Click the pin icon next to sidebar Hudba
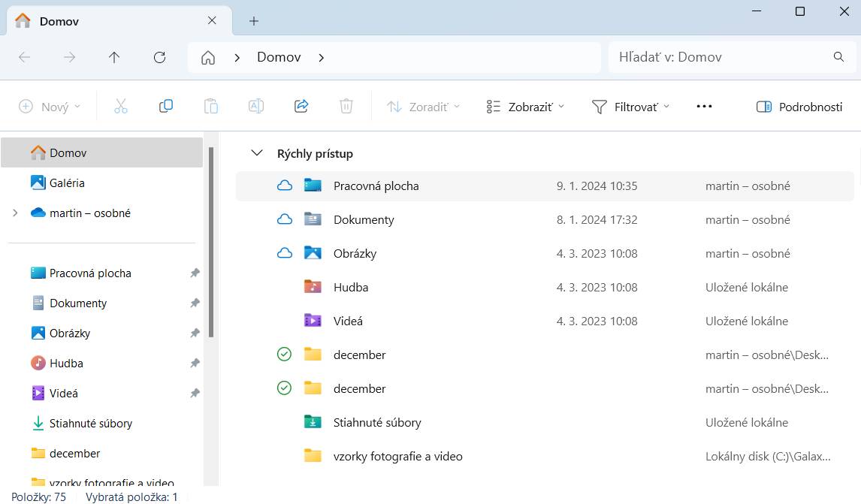Viewport: 861px width, 504px height. click(195, 363)
